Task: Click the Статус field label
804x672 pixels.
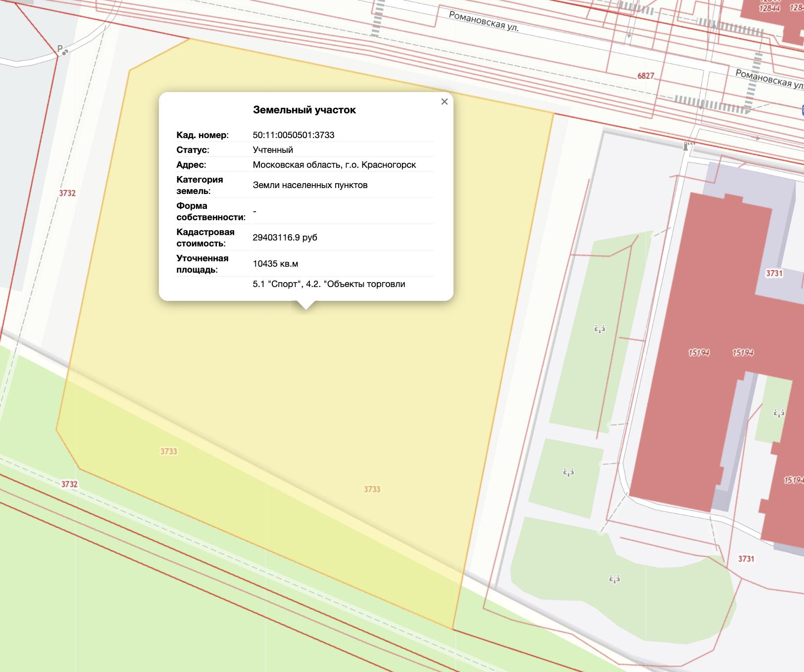Action: pos(193,149)
